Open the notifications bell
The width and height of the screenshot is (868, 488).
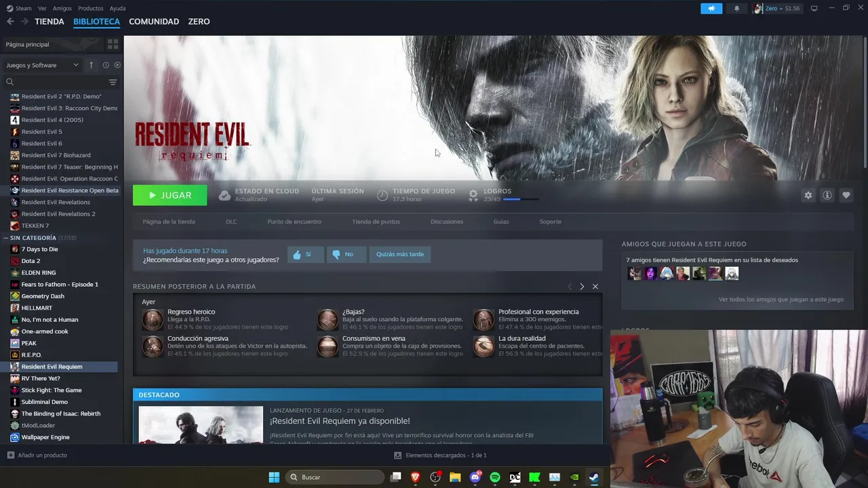(736, 8)
